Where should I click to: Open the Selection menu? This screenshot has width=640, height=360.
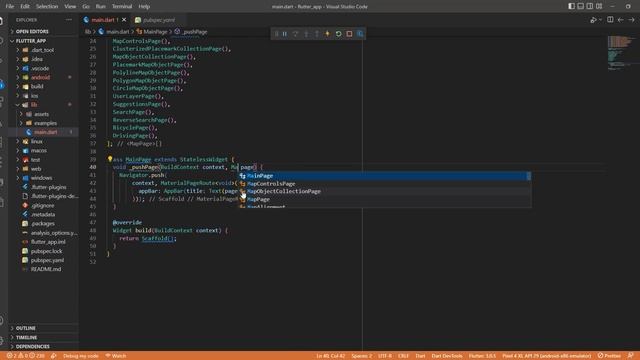tap(47, 6)
